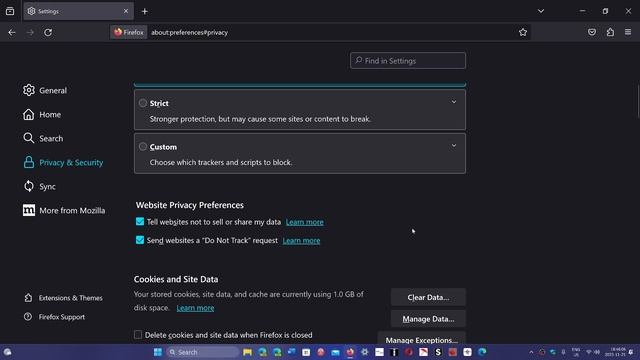Expand the Strict protection details
The height and width of the screenshot is (360, 640).
click(x=453, y=102)
